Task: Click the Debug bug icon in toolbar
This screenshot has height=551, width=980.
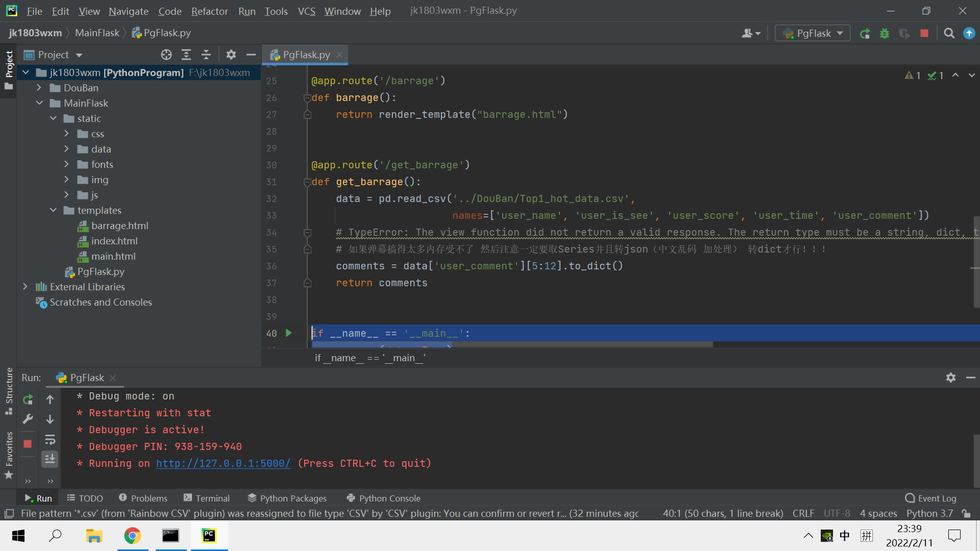Action: (x=885, y=34)
